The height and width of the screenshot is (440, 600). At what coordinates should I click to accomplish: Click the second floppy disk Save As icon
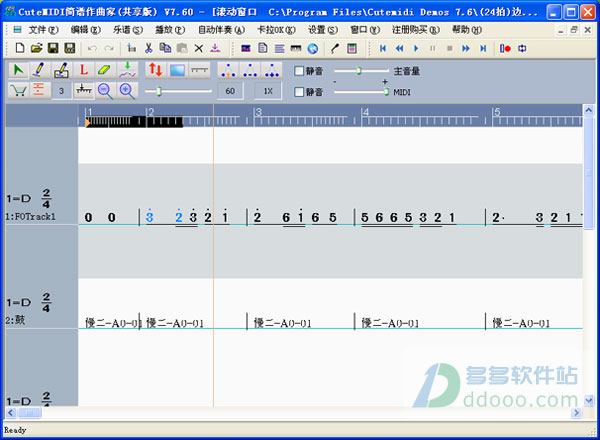tap(70, 48)
